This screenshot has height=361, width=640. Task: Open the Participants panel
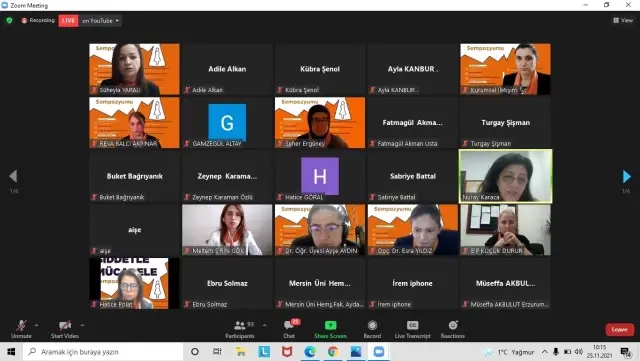click(240, 329)
